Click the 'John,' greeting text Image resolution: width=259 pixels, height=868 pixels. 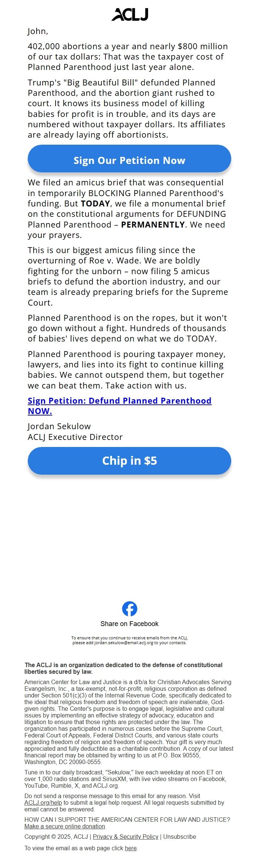(x=38, y=31)
